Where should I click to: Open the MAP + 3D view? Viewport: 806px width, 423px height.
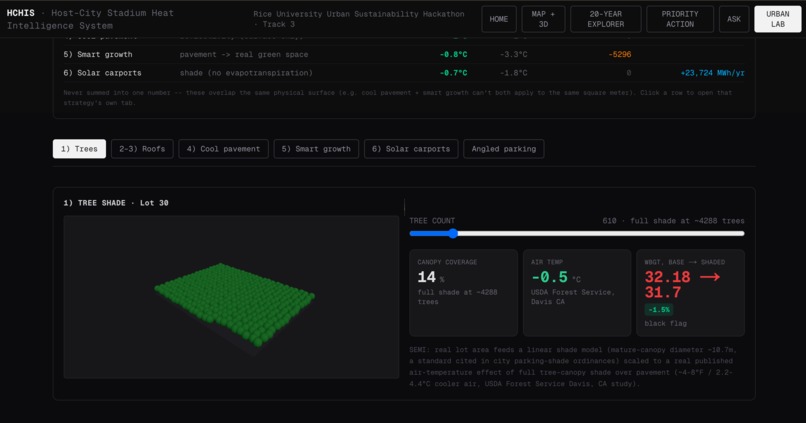point(543,19)
